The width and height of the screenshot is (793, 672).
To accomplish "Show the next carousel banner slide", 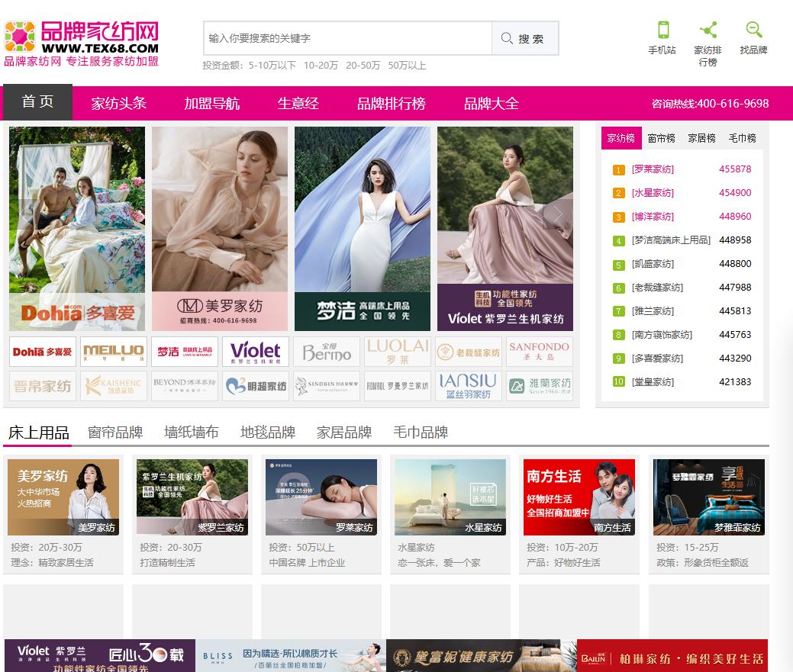I will click(x=558, y=214).
